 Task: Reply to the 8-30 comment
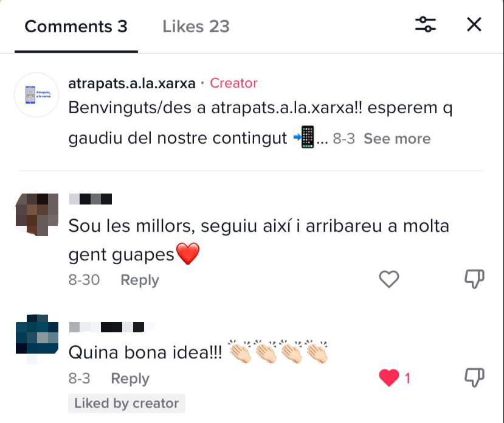(x=139, y=279)
